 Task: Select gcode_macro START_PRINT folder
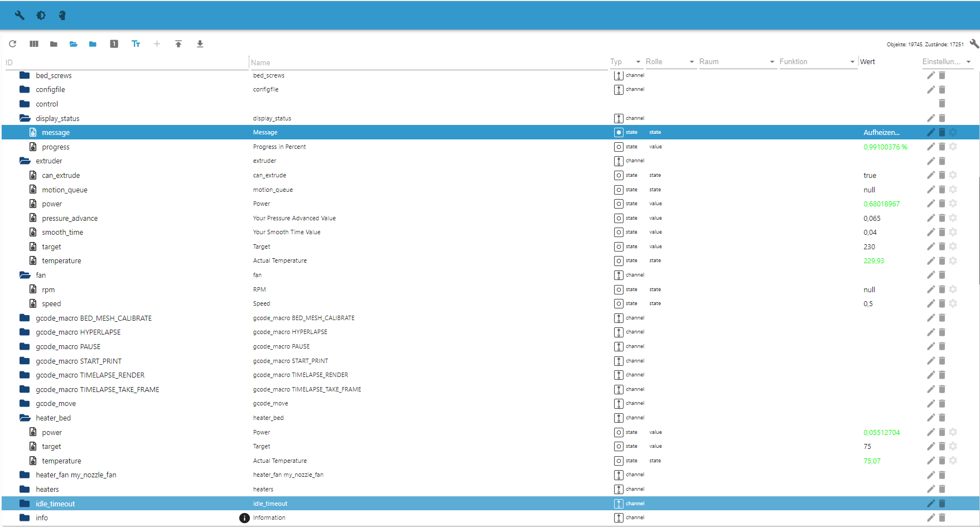pyautogui.click(x=490, y=361)
